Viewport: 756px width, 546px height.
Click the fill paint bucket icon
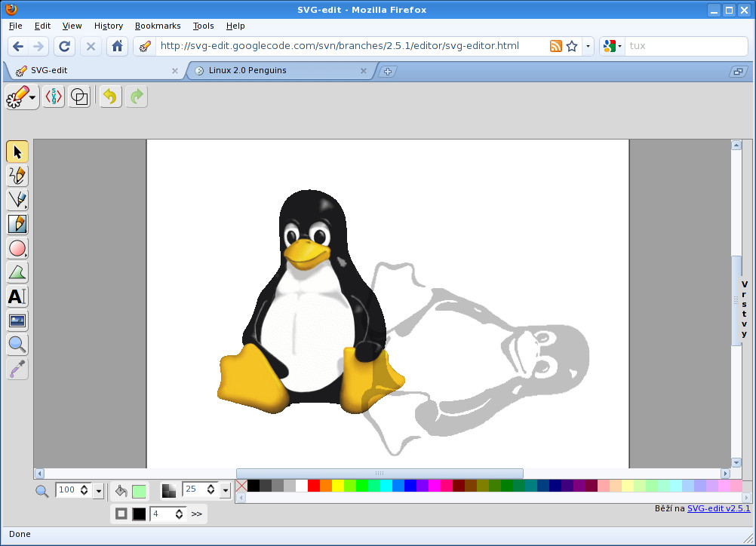[121, 491]
